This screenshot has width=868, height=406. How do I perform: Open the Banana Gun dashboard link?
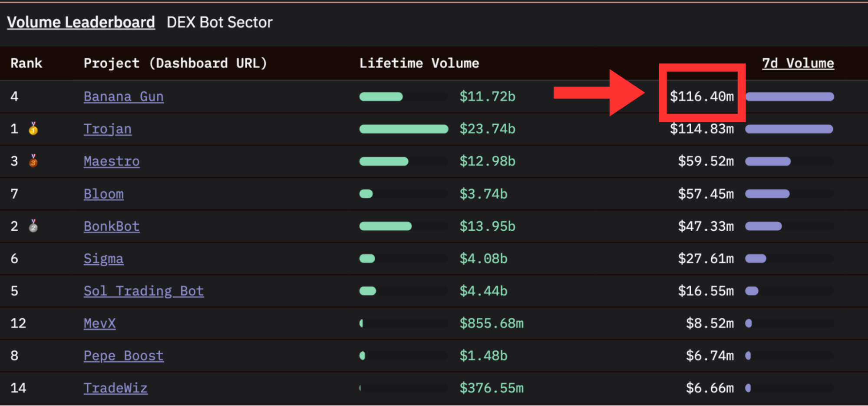click(x=123, y=96)
